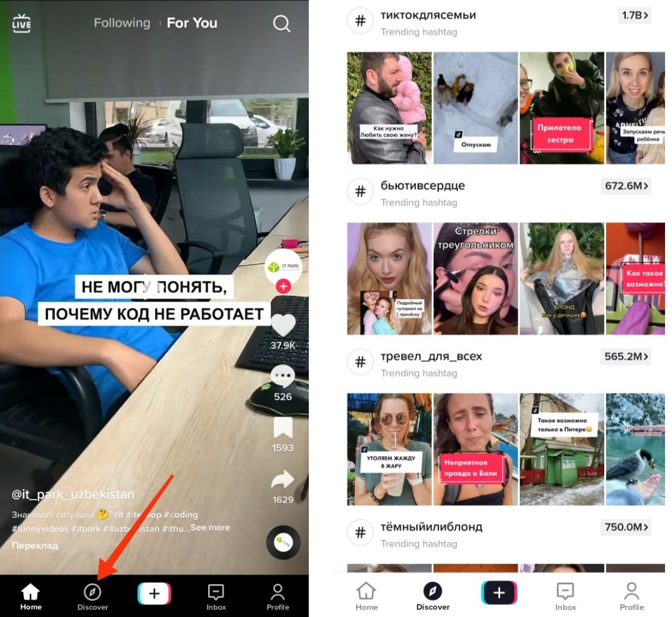Play video 'Как нужно любить свою жену?'
The height and width of the screenshot is (617, 672).
coord(389,108)
